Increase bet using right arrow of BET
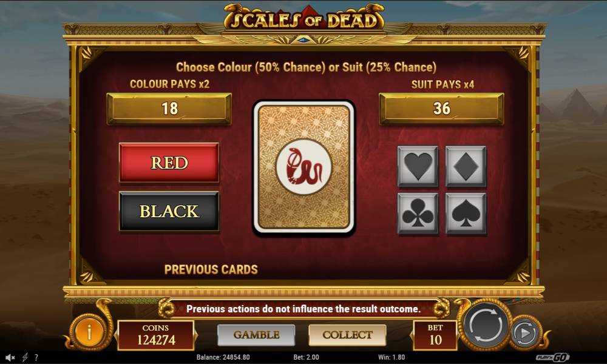Image resolution: width=607 pixels, height=364 pixels. 459,335
